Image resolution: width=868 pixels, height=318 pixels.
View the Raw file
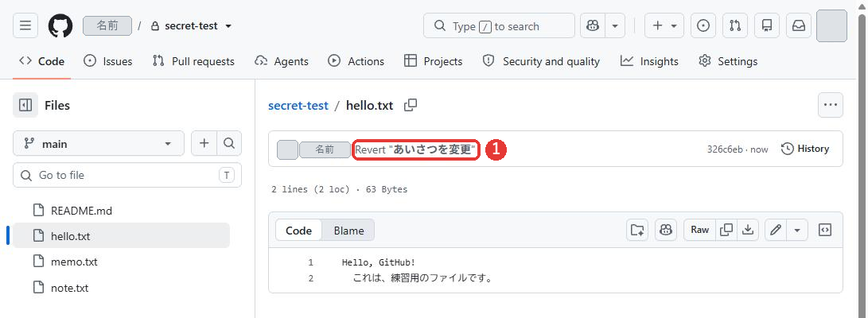[x=699, y=230]
